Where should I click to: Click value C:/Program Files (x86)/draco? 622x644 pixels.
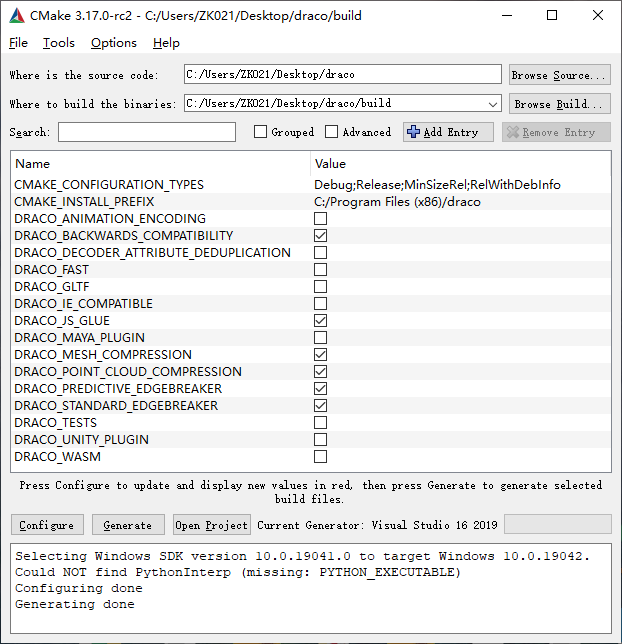pyautogui.click(x=397, y=202)
